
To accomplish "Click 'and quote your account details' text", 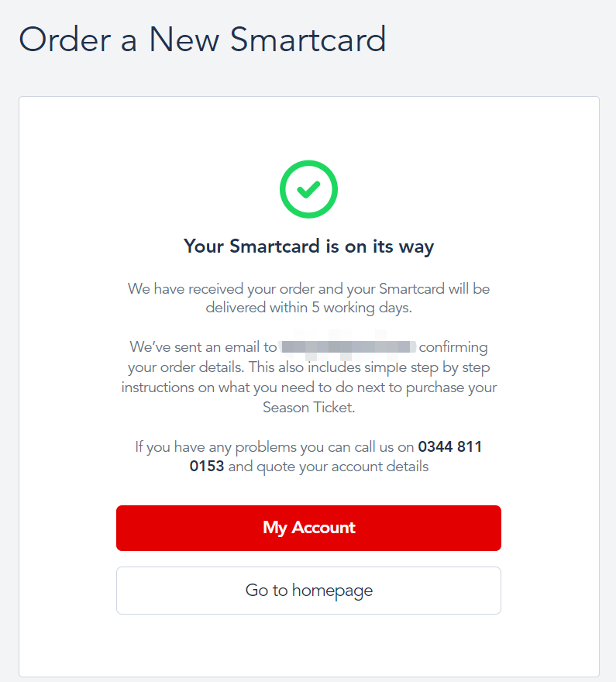I will click(x=329, y=467).
